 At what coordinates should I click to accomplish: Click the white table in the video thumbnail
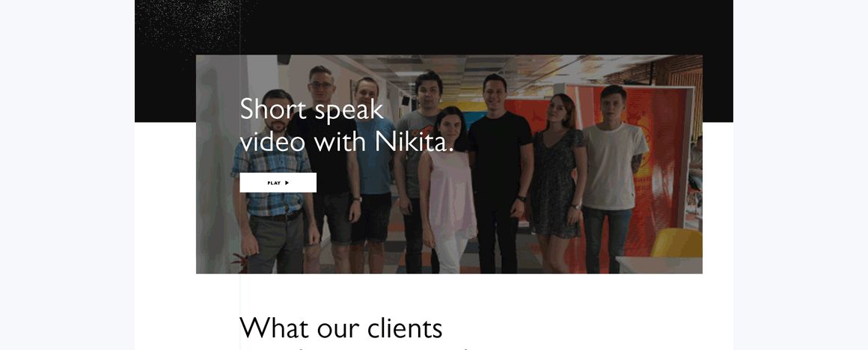(658, 265)
